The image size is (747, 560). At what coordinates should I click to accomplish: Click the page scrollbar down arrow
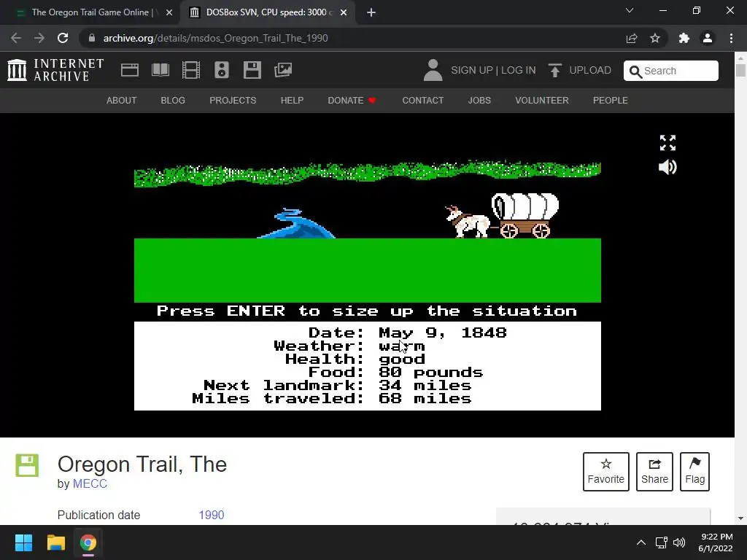pyautogui.click(x=740, y=518)
